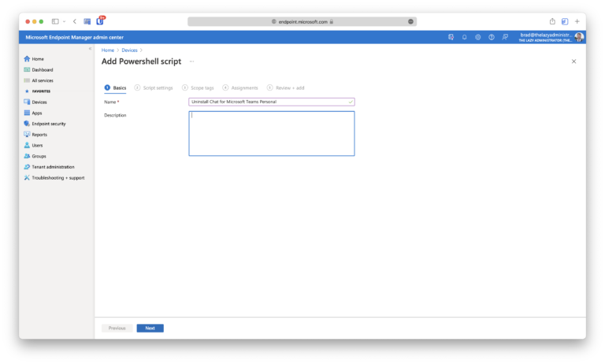Click the Name input field
Screen dimensions: 605x364
pyautogui.click(x=272, y=102)
